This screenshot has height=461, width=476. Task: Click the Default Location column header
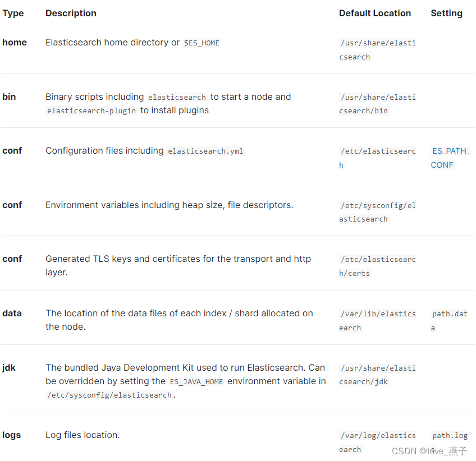[x=374, y=13]
